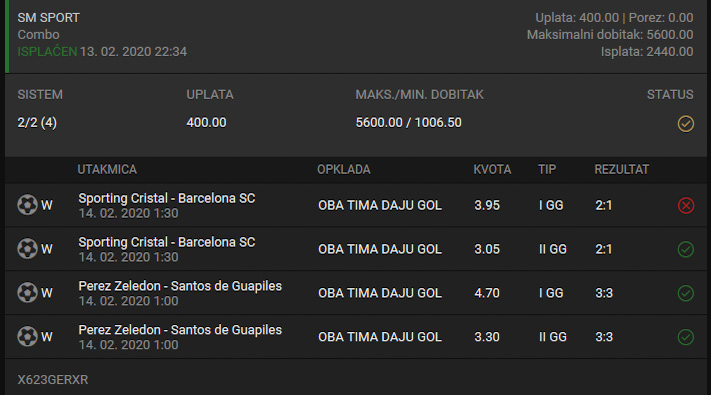Click the soccer ball icon beside 3.30 odds row

click(27, 337)
